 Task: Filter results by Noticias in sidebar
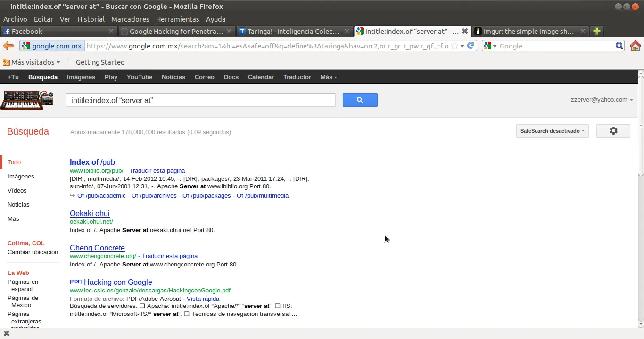click(18, 204)
